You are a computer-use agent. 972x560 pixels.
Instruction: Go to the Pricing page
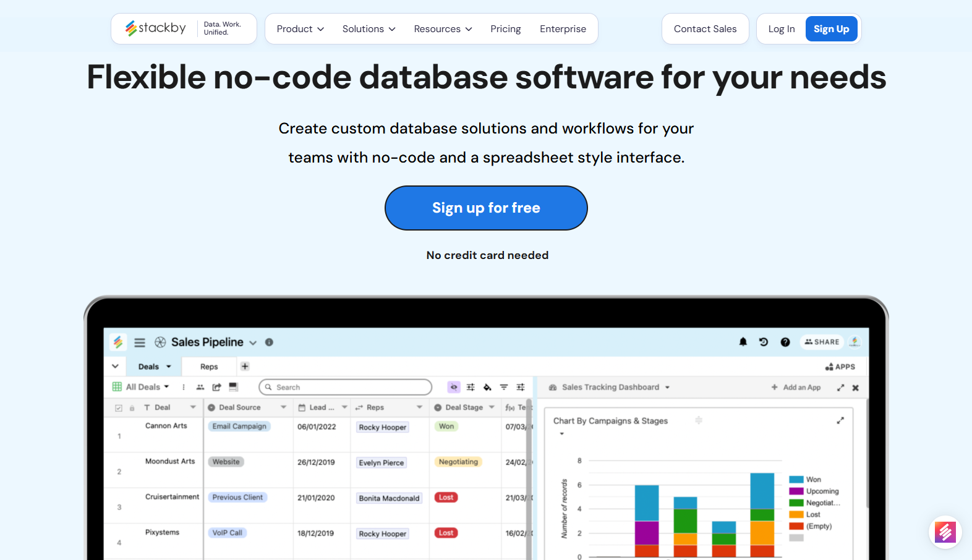pos(506,29)
